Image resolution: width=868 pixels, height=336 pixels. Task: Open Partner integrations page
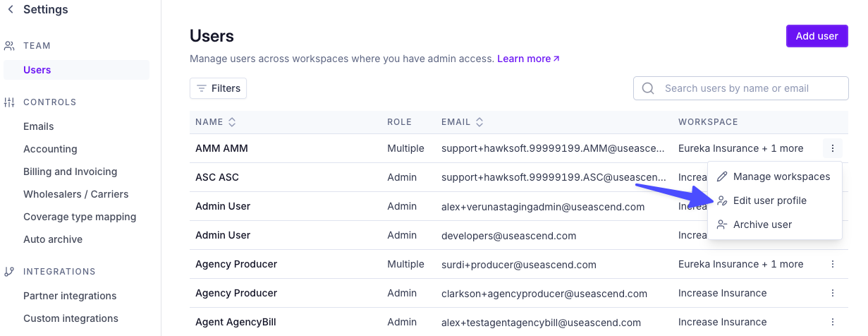(70, 296)
